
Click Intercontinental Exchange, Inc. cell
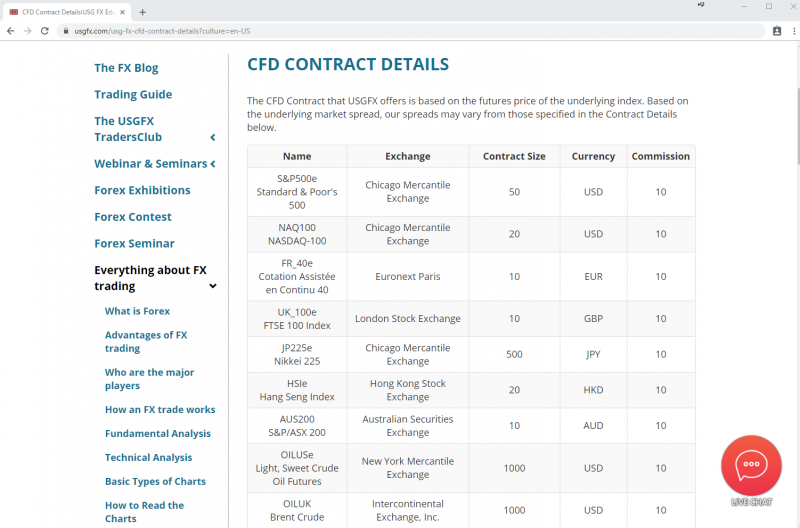click(x=408, y=510)
